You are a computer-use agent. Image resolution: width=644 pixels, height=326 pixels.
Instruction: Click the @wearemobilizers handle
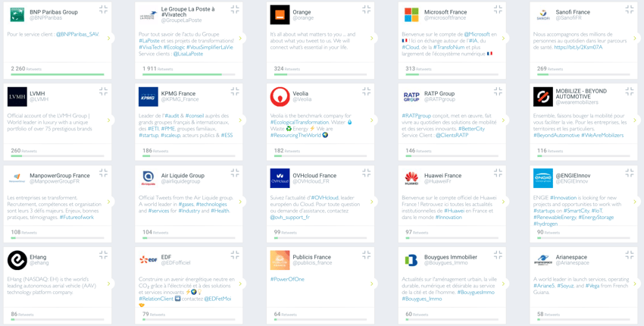point(577,102)
